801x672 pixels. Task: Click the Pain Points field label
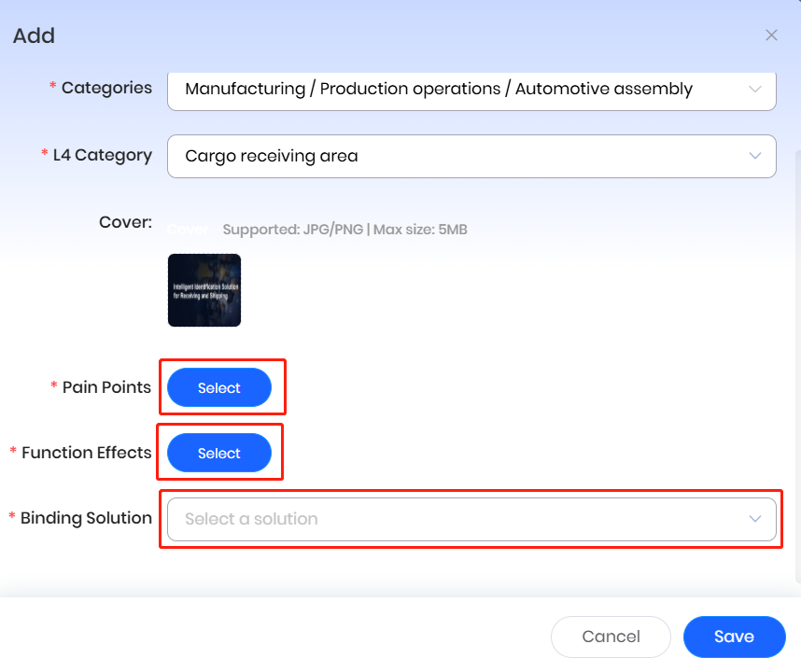(106, 387)
